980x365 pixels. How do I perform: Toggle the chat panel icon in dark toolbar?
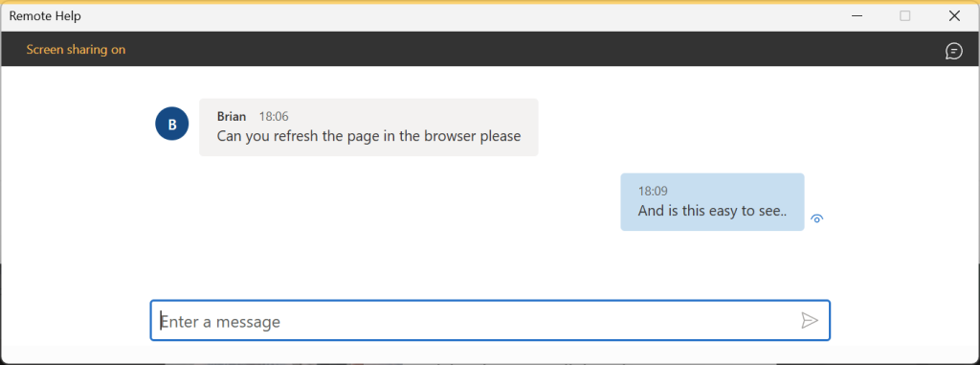click(x=954, y=51)
